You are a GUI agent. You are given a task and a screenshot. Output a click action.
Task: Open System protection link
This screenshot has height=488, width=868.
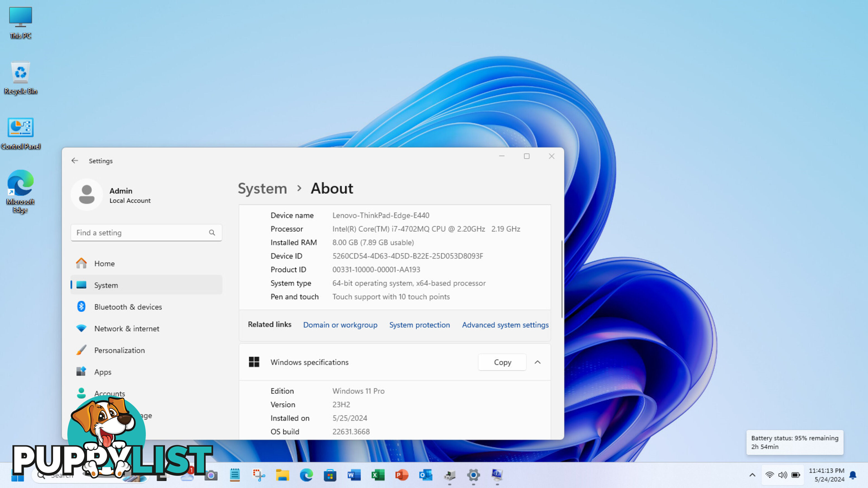420,325
